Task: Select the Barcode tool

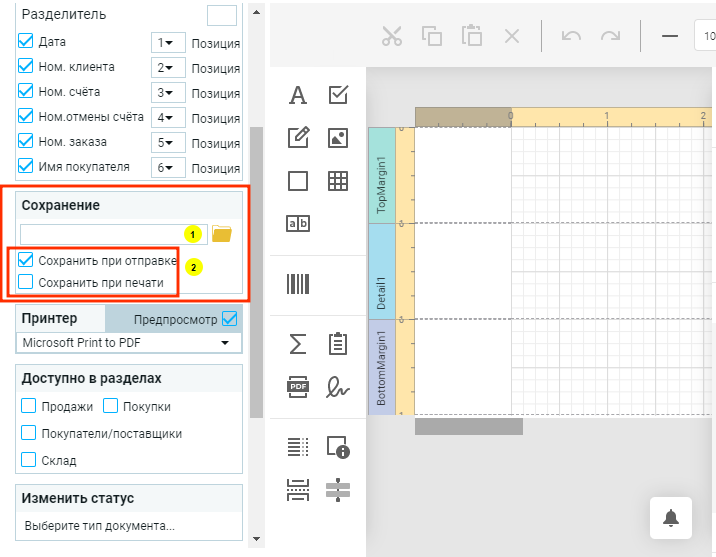Action: pyautogui.click(x=298, y=284)
